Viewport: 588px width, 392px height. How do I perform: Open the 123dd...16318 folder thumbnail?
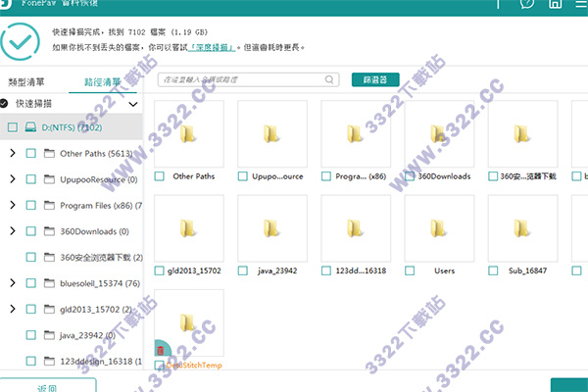point(356,228)
